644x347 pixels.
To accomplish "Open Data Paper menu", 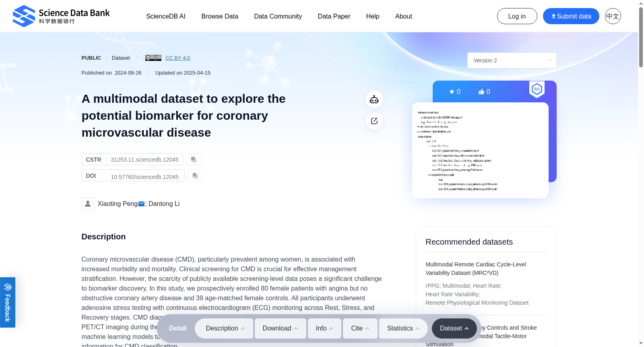I will coord(334,16).
